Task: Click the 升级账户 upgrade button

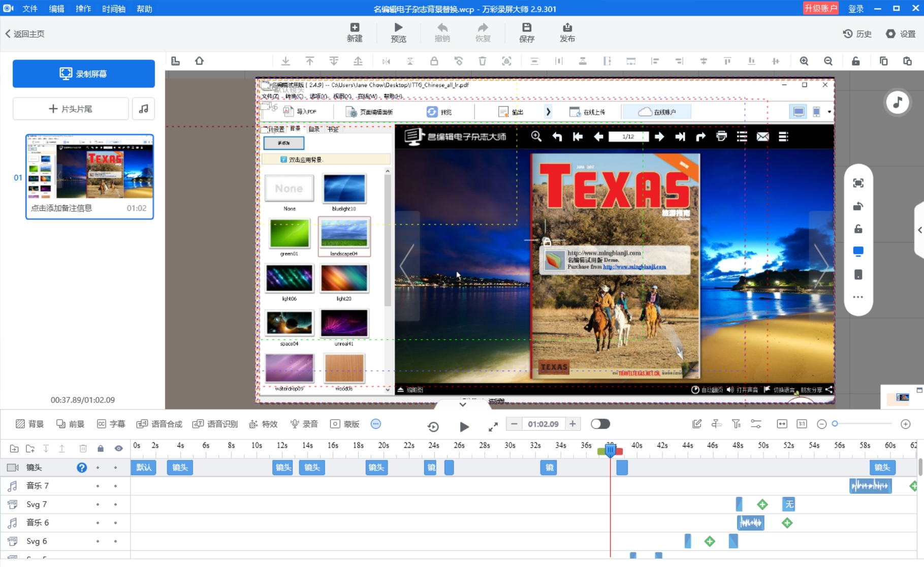Action: pos(820,8)
